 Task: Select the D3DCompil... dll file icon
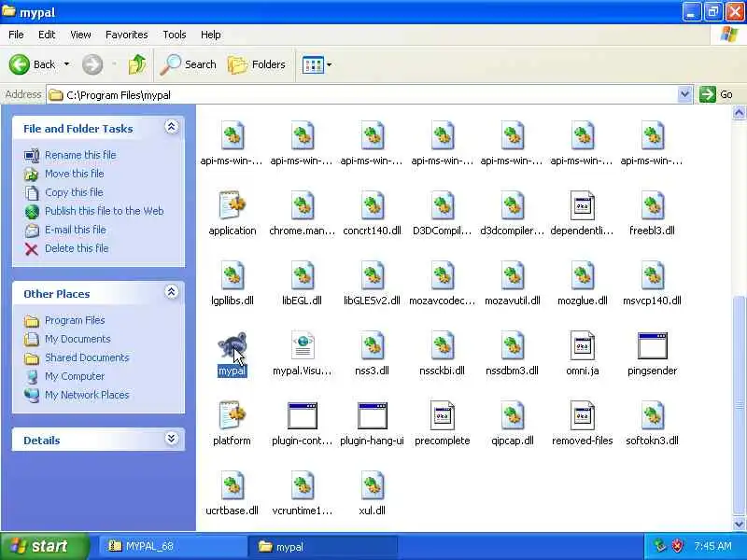coord(442,205)
